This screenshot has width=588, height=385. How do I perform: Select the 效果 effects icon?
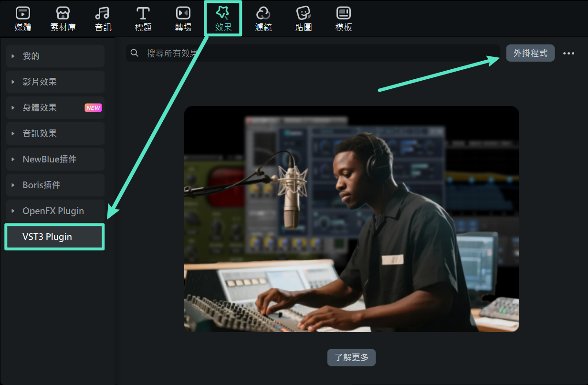tap(223, 13)
